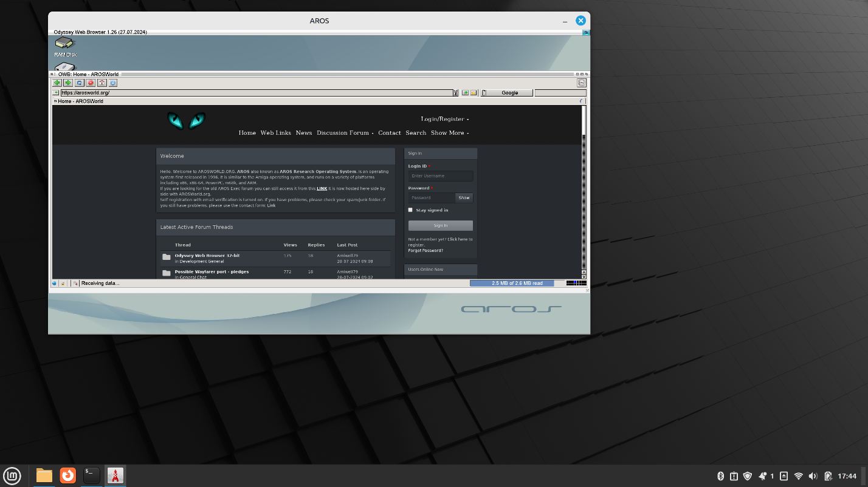Open the volume speaker tray icon
Screen dimensions: 868x487
813,476
